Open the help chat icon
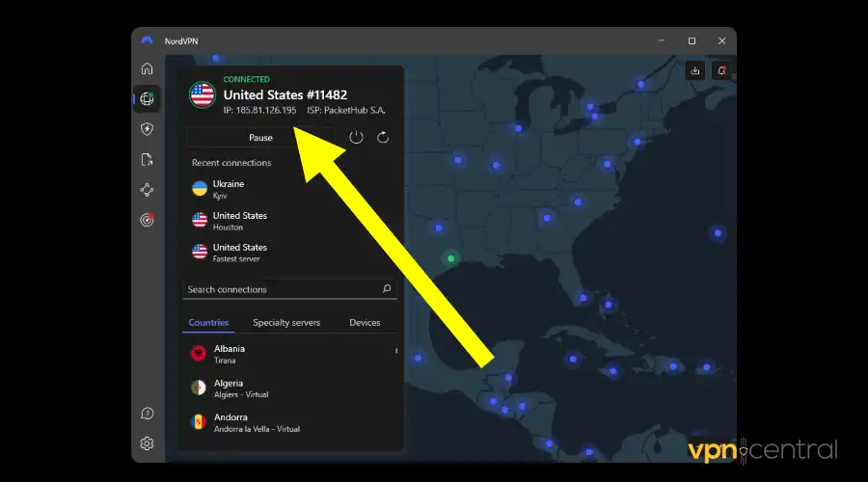The height and width of the screenshot is (482, 868). click(147, 414)
